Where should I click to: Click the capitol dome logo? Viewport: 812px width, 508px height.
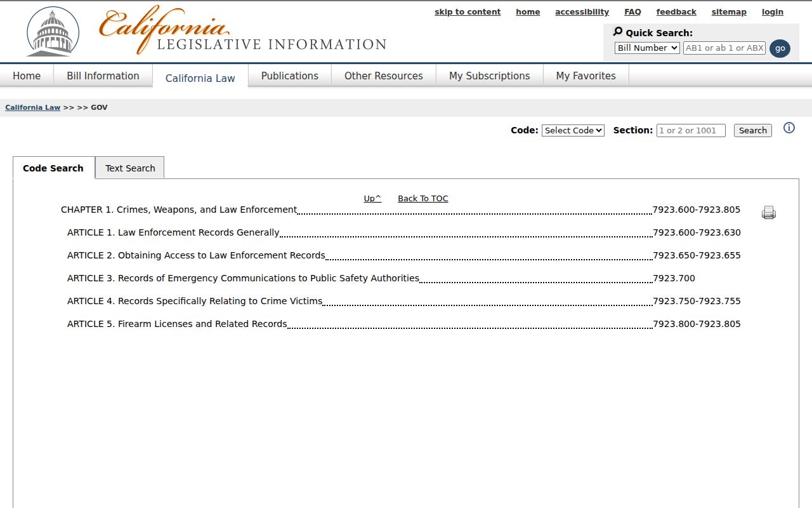point(53,32)
